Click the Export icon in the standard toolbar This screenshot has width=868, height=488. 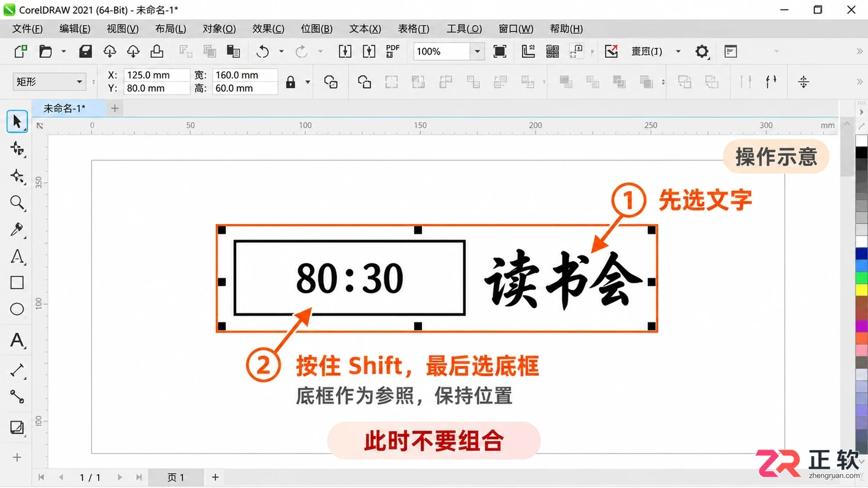point(369,51)
